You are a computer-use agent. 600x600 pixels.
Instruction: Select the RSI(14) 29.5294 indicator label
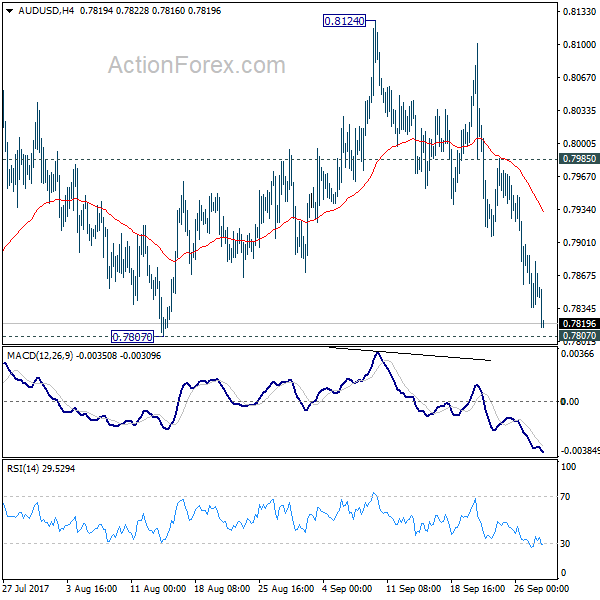click(41, 468)
